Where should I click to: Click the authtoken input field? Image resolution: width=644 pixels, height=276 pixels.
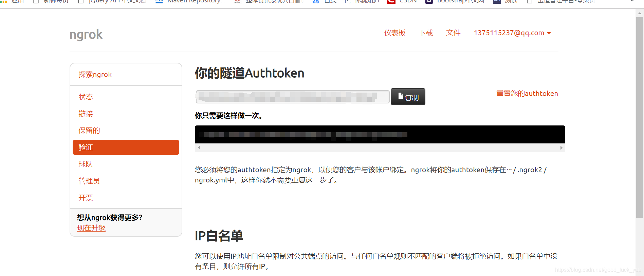(293, 97)
